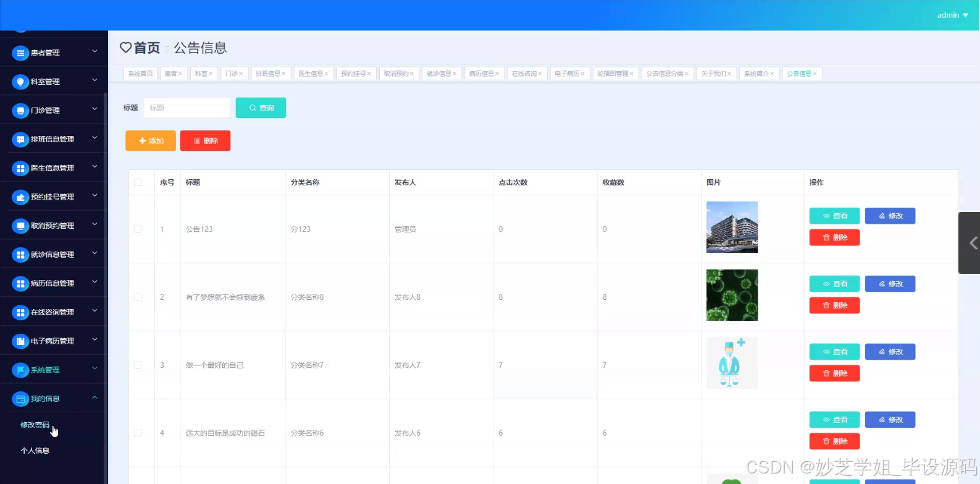Click the 查询 search button
The image size is (980, 484).
coord(261,108)
